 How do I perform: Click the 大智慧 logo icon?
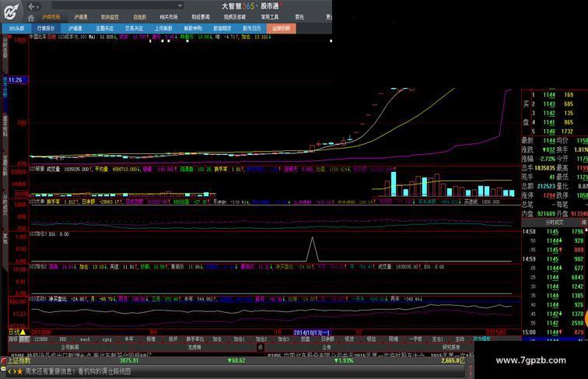click(11, 11)
